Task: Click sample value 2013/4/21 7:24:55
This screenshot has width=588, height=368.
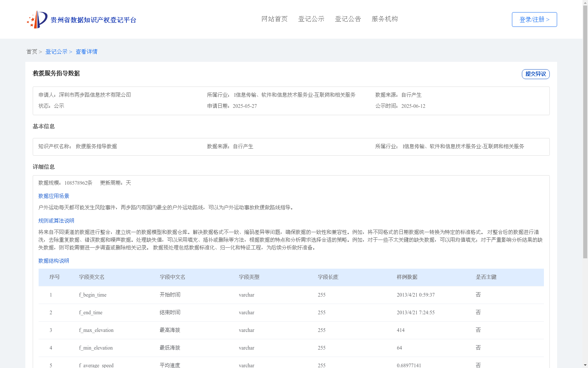Action: coord(416,313)
